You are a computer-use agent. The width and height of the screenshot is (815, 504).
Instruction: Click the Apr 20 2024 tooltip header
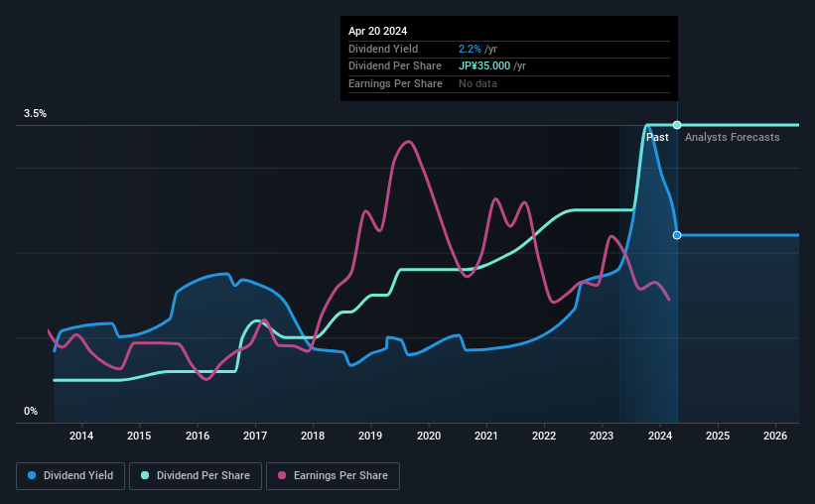pos(377,31)
